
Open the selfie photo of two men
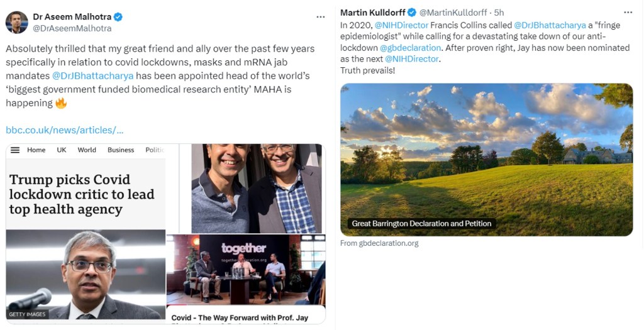[x=256, y=188]
